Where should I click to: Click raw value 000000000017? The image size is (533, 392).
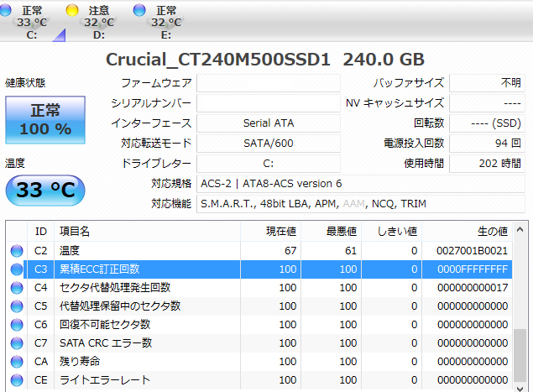[473, 288]
